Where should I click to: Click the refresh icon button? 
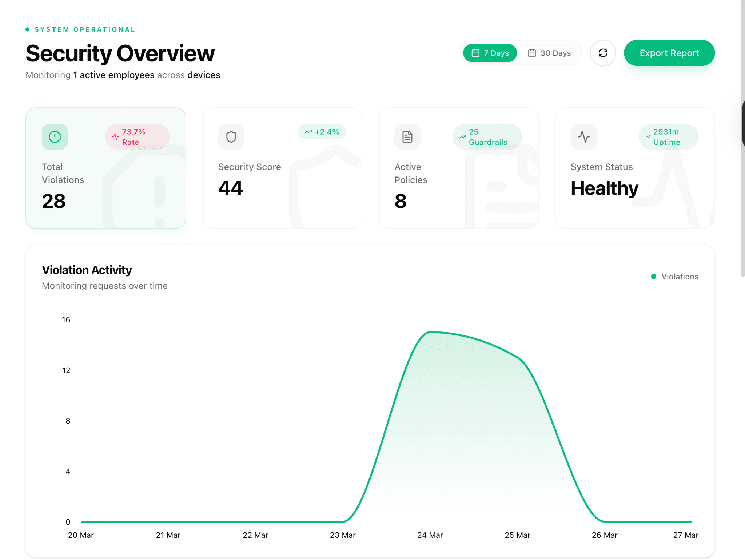603,53
